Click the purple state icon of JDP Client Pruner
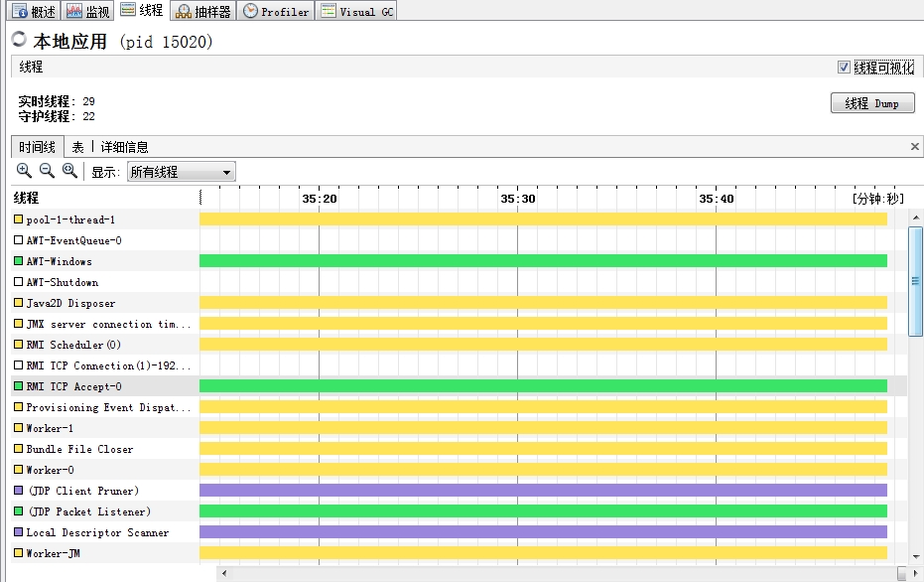 (x=18, y=490)
